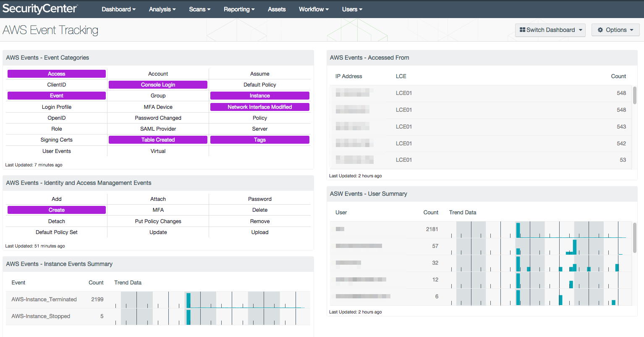Select the AWS-Instance_Stopped row

pos(158,316)
